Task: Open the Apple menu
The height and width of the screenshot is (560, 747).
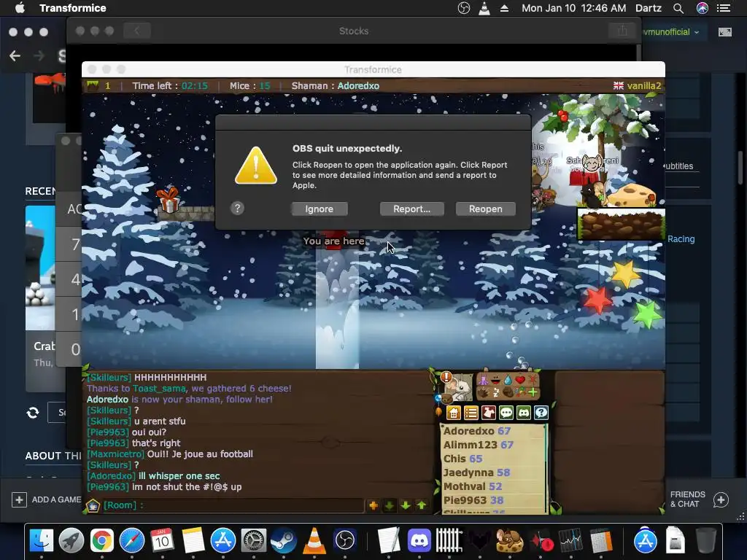Action: pos(20,8)
